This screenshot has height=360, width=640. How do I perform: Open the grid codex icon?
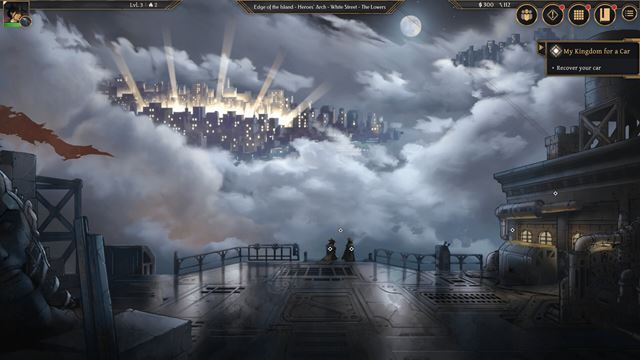click(579, 15)
